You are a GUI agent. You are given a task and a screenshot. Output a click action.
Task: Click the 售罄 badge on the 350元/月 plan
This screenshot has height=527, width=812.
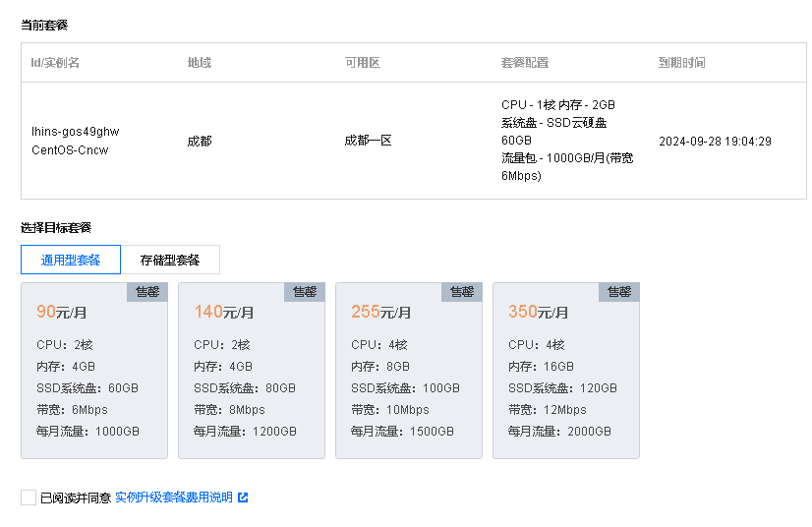[619, 292]
